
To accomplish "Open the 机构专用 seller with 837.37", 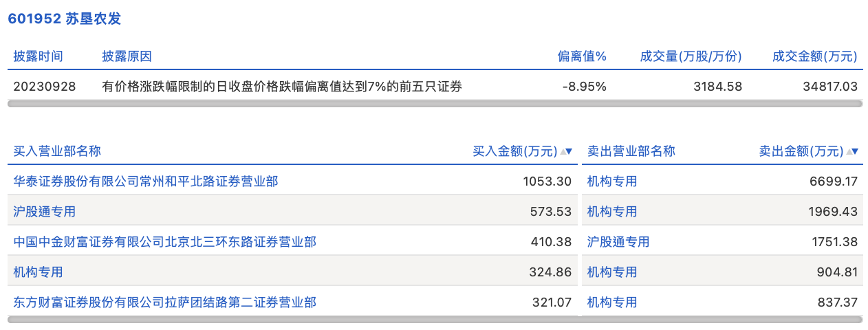I will tap(612, 302).
